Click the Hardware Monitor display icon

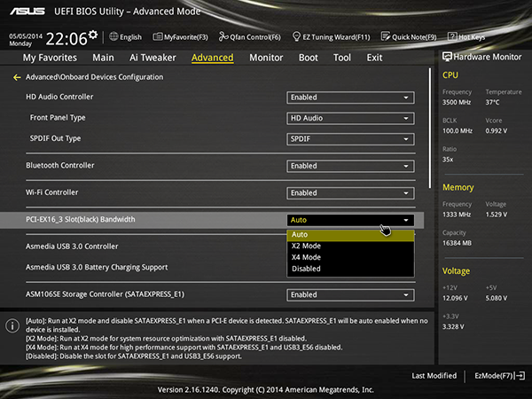(x=447, y=57)
